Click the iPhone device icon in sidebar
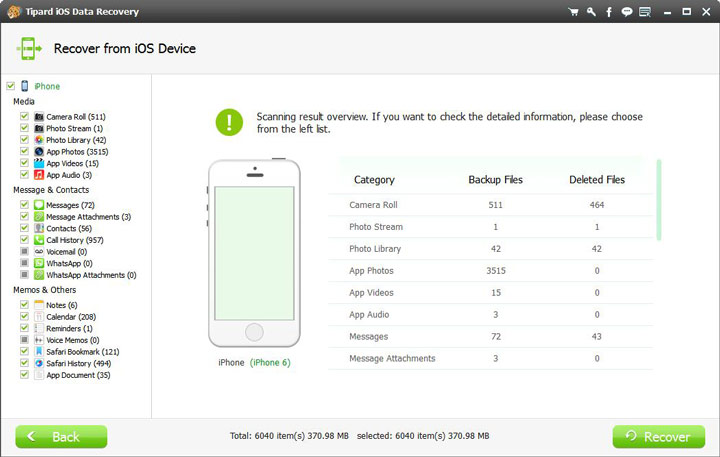The width and height of the screenshot is (720, 457). click(x=25, y=86)
